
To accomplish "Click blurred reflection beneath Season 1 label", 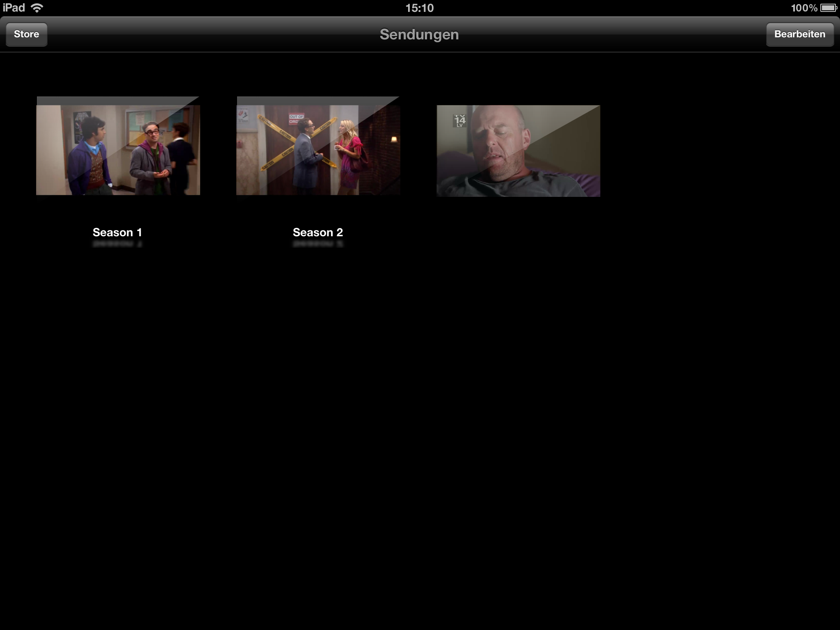I will 117,244.
